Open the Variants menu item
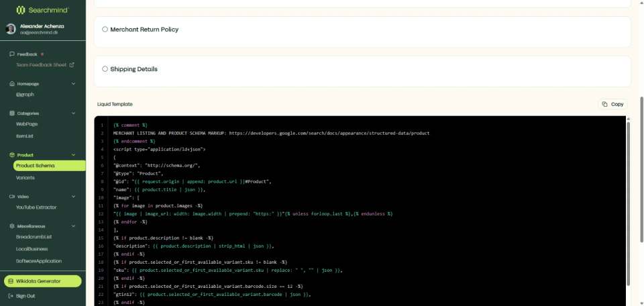The image size is (644, 306). (x=25, y=178)
